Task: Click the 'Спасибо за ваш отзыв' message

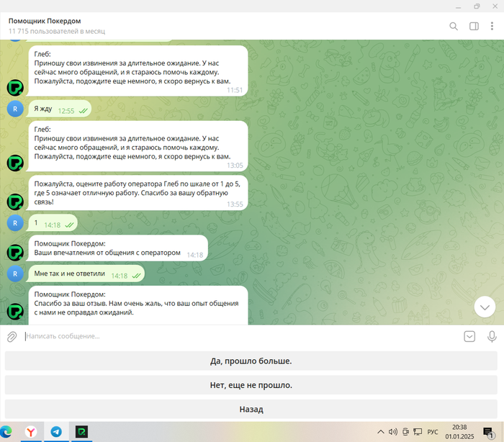Action: pos(137,305)
